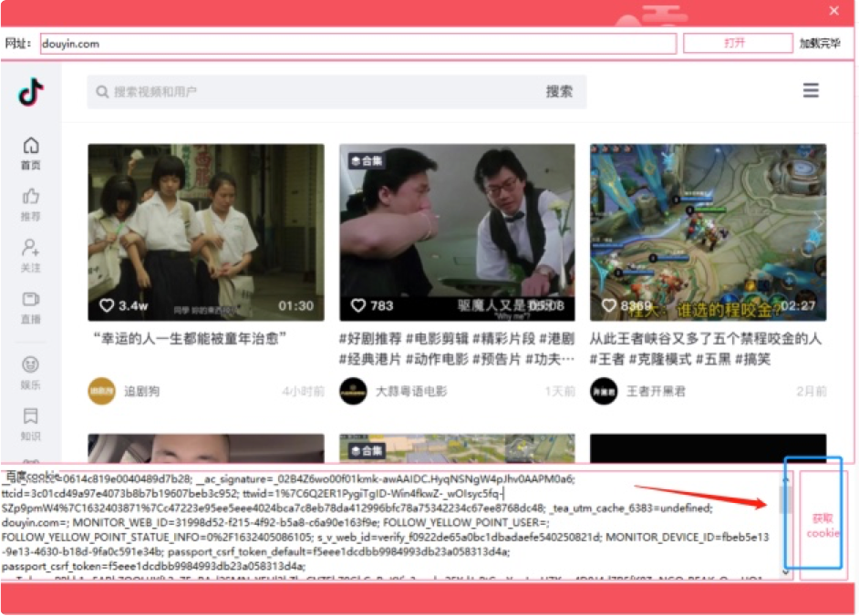Click the 从此王者峡谷又多了五个禁程咬金的人 title

click(x=706, y=339)
